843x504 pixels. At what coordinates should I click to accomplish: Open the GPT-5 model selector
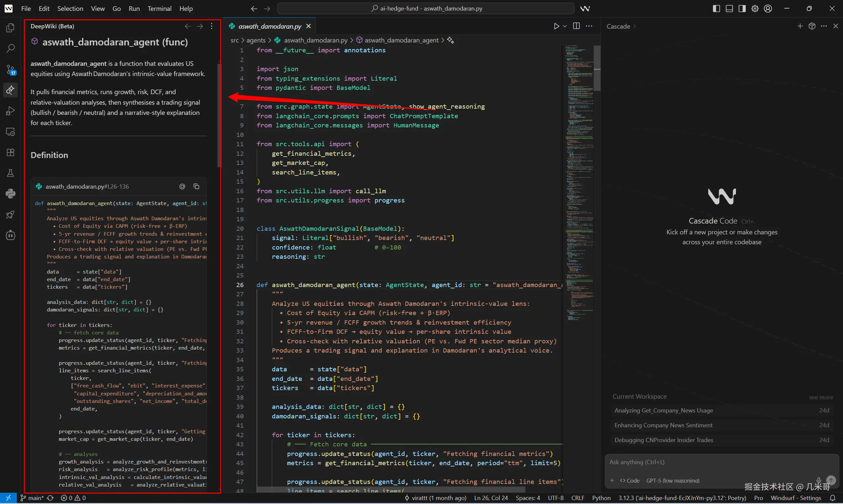coord(672,481)
